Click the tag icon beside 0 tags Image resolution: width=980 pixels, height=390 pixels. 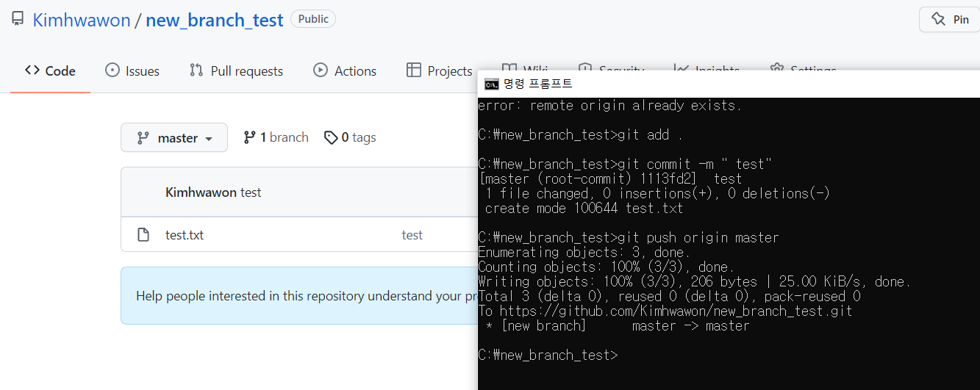click(x=331, y=137)
